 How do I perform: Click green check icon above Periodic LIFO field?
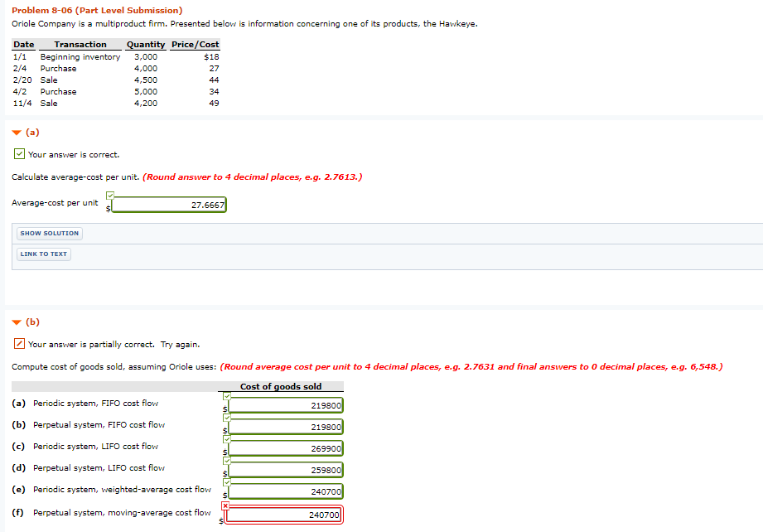(227, 438)
